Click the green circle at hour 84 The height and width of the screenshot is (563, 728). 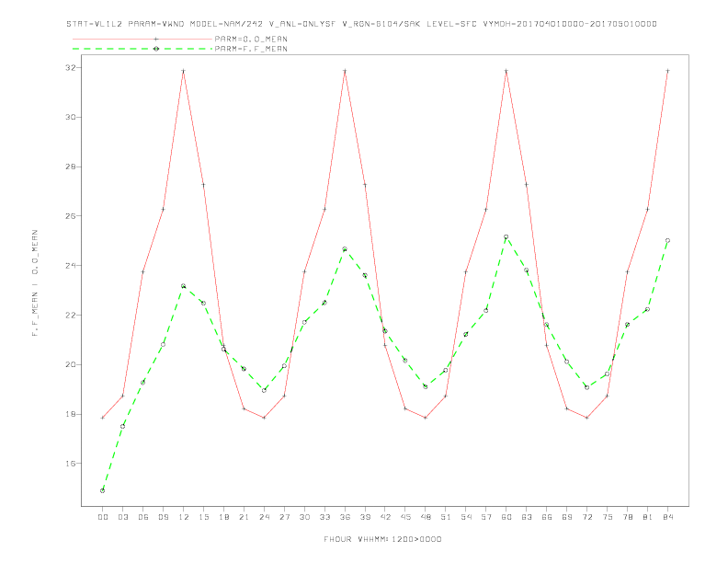coord(667,241)
